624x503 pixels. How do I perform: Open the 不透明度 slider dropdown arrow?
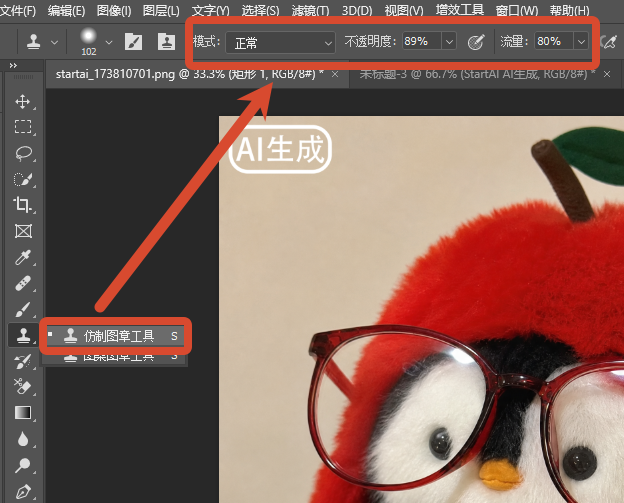pyautogui.click(x=449, y=41)
